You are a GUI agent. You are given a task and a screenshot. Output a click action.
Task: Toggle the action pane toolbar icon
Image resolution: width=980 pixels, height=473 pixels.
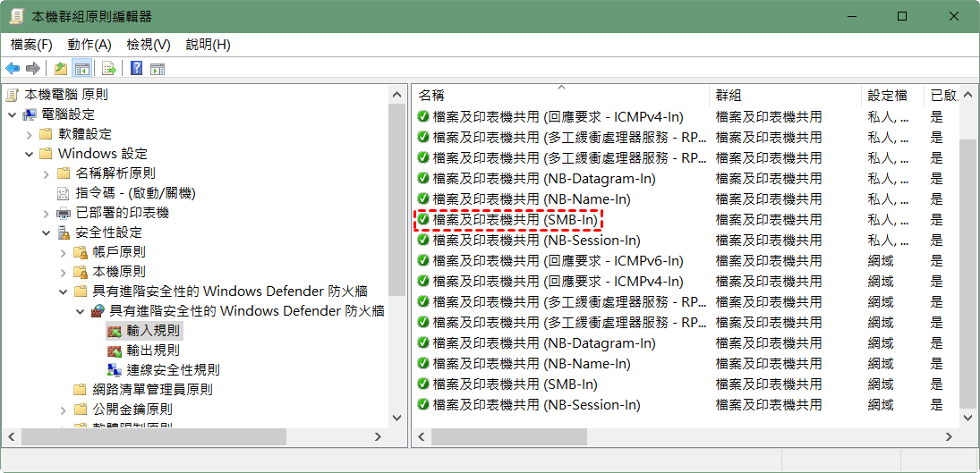tap(157, 69)
